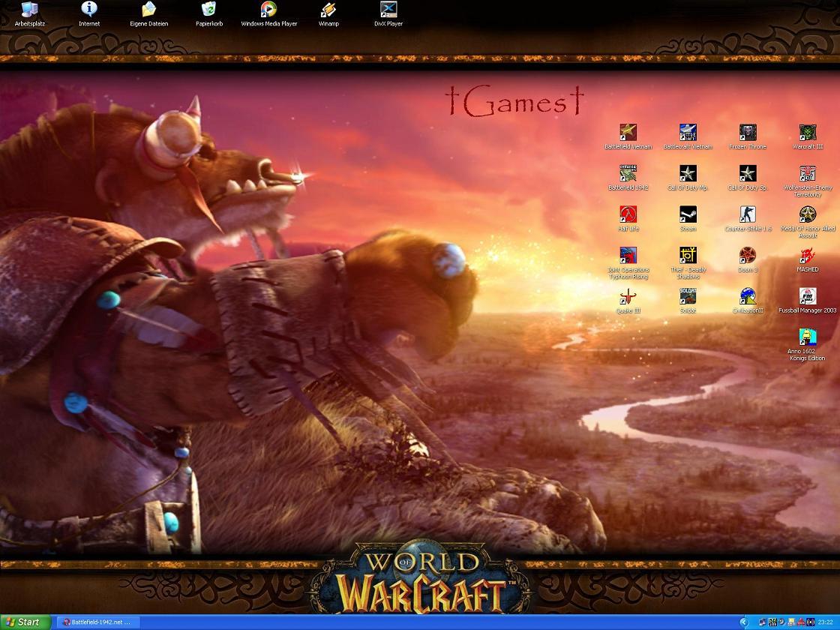The width and height of the screenshot is (840, 630).
Task: Click the Half Life icon
Action: click(x=628, y=215)
